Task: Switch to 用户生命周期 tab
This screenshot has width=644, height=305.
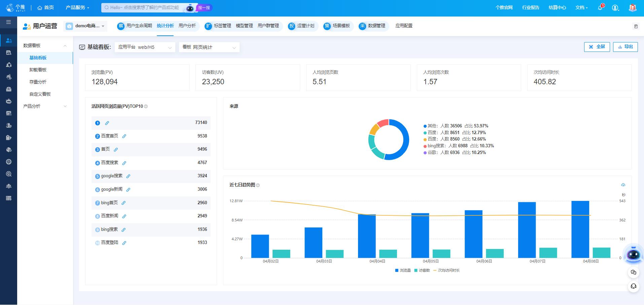Action: [x=139, y=26]
